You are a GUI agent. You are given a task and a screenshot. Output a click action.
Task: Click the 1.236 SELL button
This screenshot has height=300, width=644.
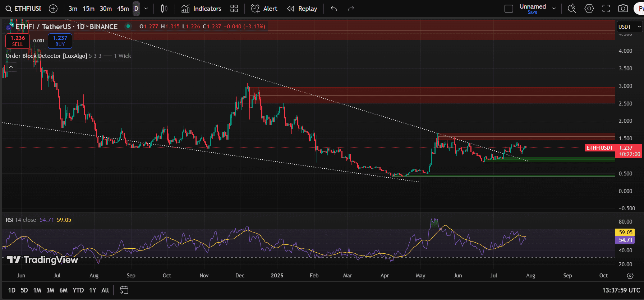point(18,41)
